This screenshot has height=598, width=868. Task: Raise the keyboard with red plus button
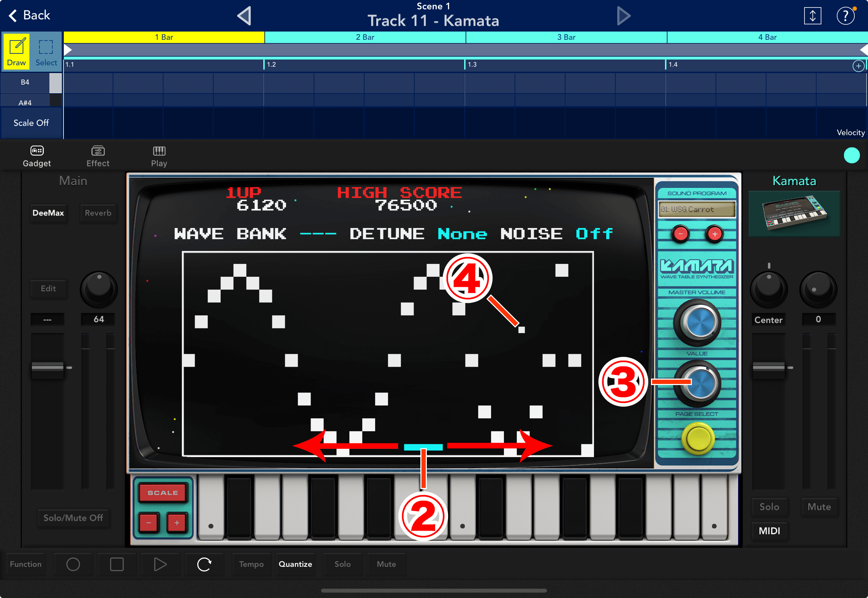pyautogui.click(x=176, y=522)
